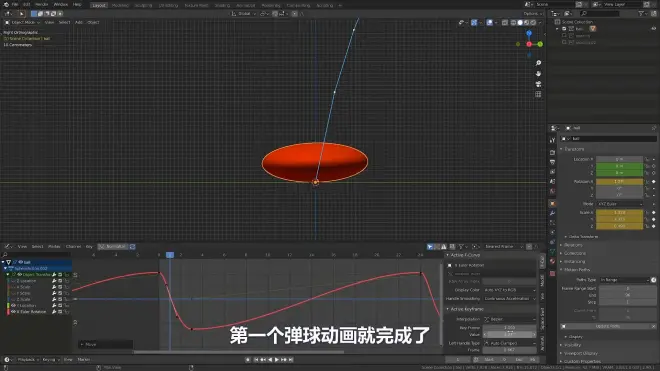Screen dimensions: 660x371
Task: Click play animation button
Action: click(277, 360)
